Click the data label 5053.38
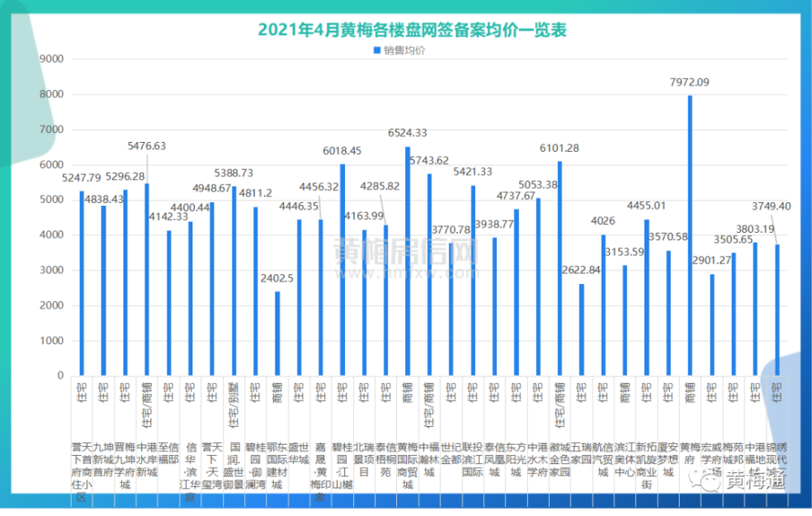 point(538,185)
